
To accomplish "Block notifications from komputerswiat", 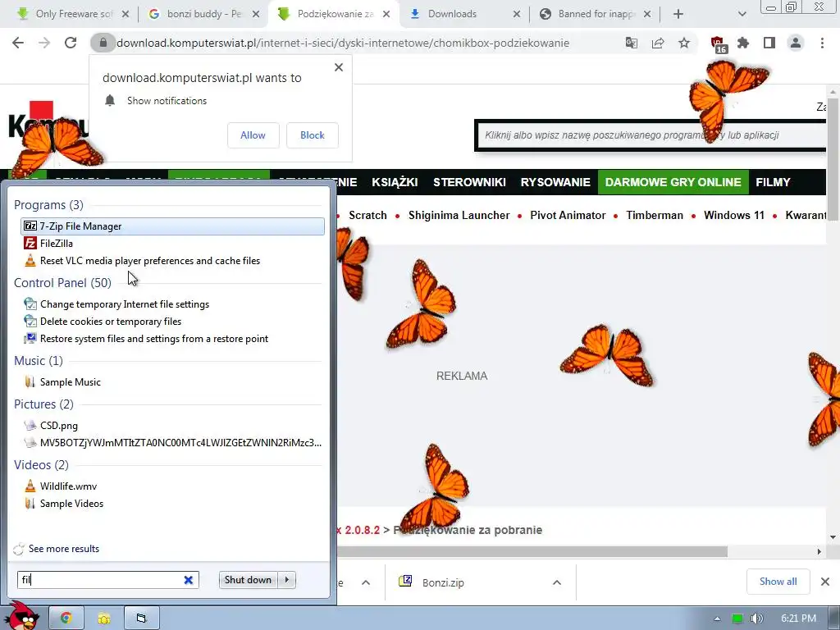I will tap(313, 135).
